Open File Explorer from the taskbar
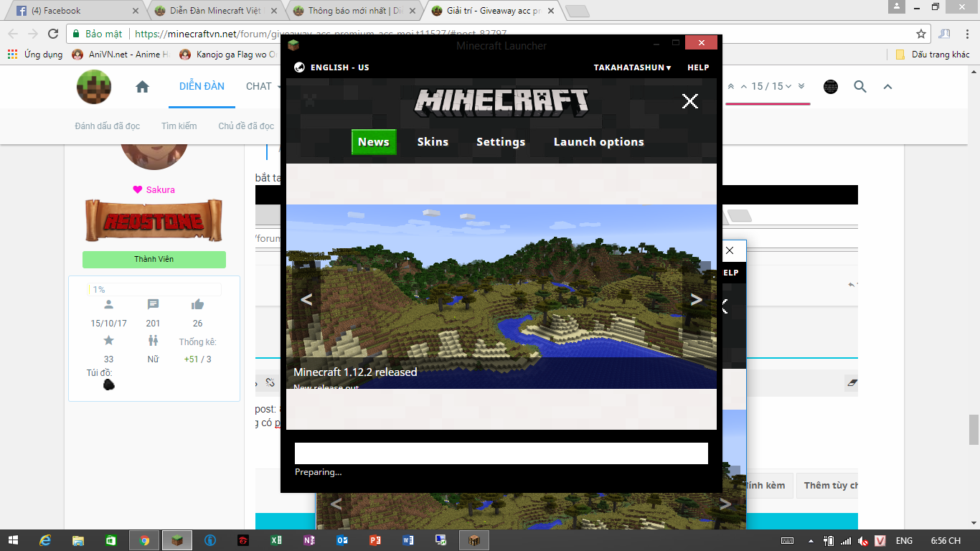 tap(77, 540)
